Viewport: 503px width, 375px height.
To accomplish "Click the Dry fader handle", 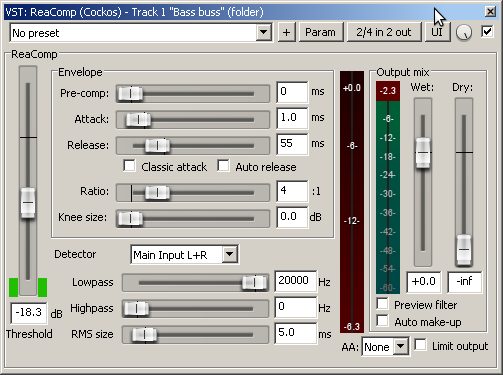I will click(x=464, y=250).
